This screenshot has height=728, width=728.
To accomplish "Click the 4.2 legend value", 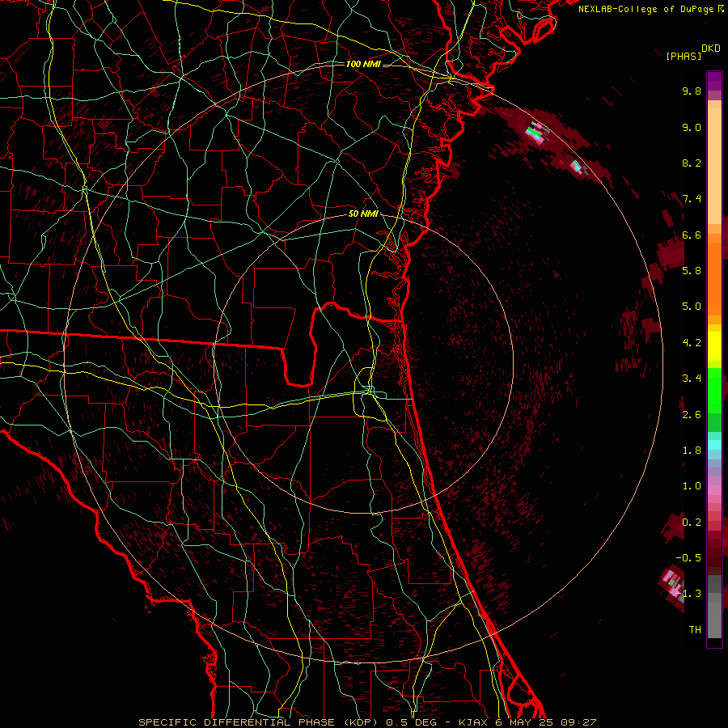I will [692, 343].
